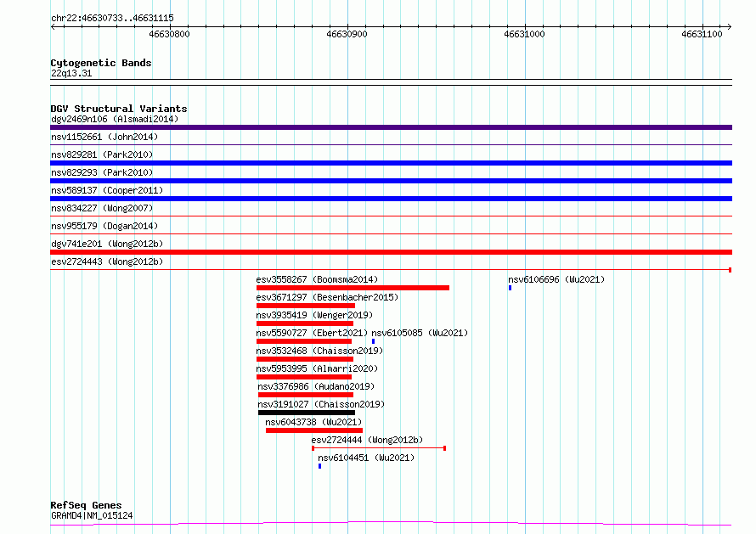Click the red bar under nsv3376986
Viewport: 756px width, 534px height.
coord(306,395)
